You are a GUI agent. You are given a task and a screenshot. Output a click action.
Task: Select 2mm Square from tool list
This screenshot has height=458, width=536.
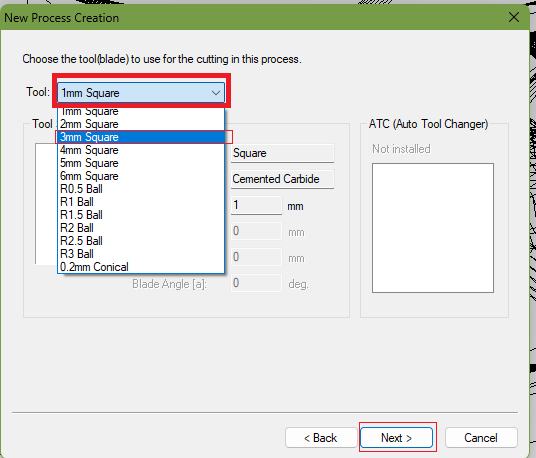[x=141, y=124]
